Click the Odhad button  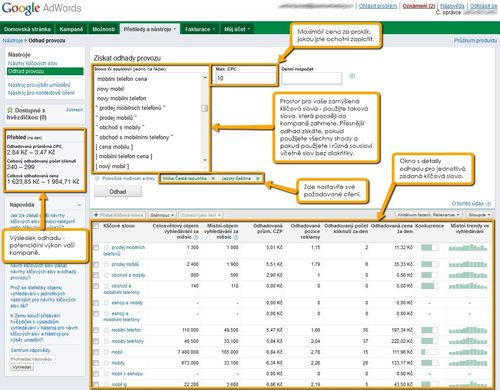118,192
